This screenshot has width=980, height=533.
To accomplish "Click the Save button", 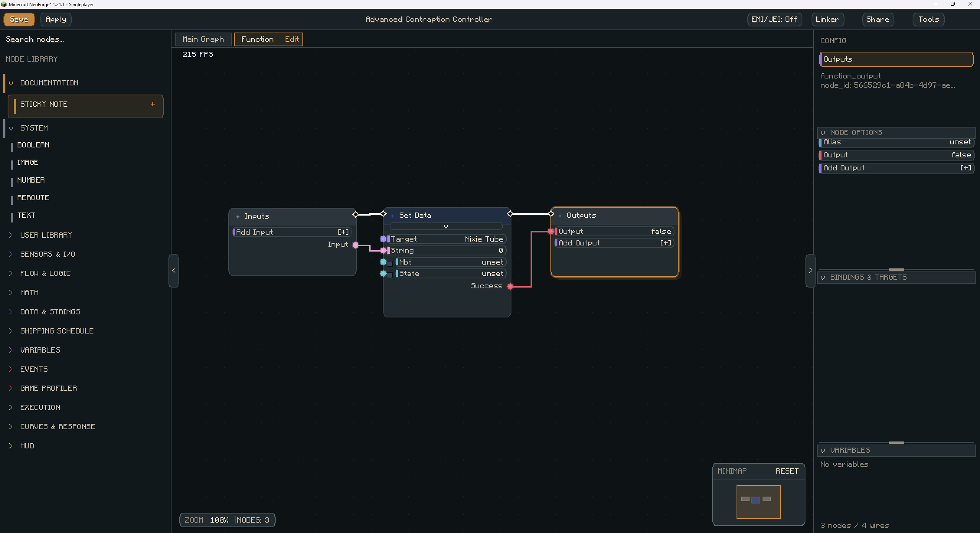I will [x=19, y=19].
